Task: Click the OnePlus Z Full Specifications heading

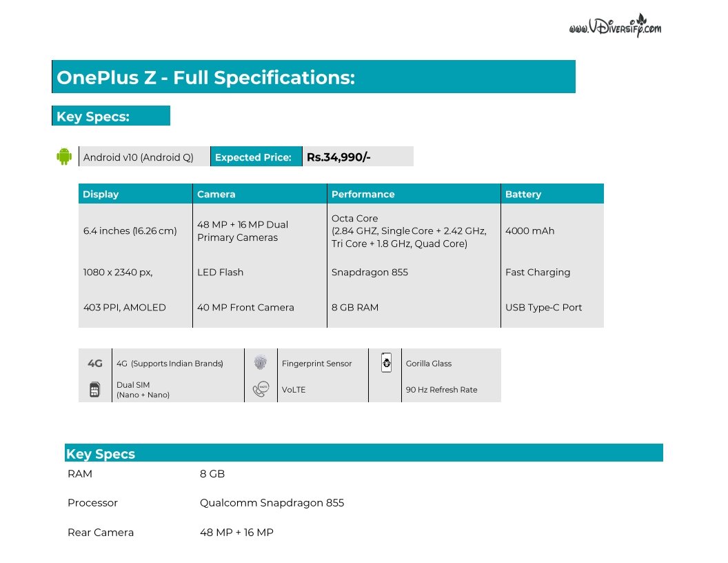Action: click(205, 77)
